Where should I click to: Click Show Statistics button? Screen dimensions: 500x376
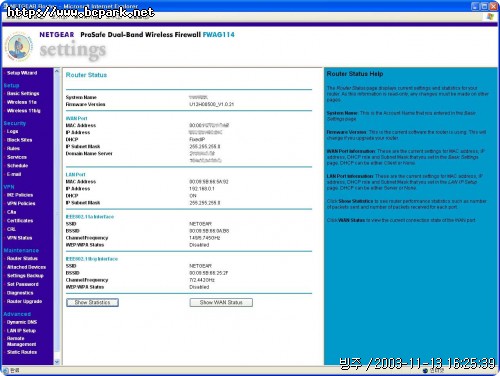click(x=92, y=302)
